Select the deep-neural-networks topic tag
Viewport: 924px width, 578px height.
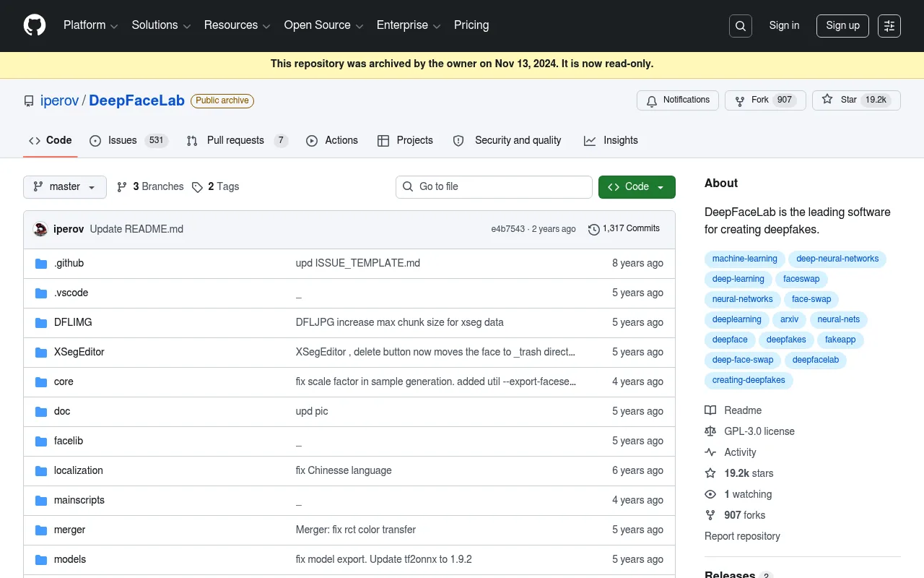(x=837, y=259)
